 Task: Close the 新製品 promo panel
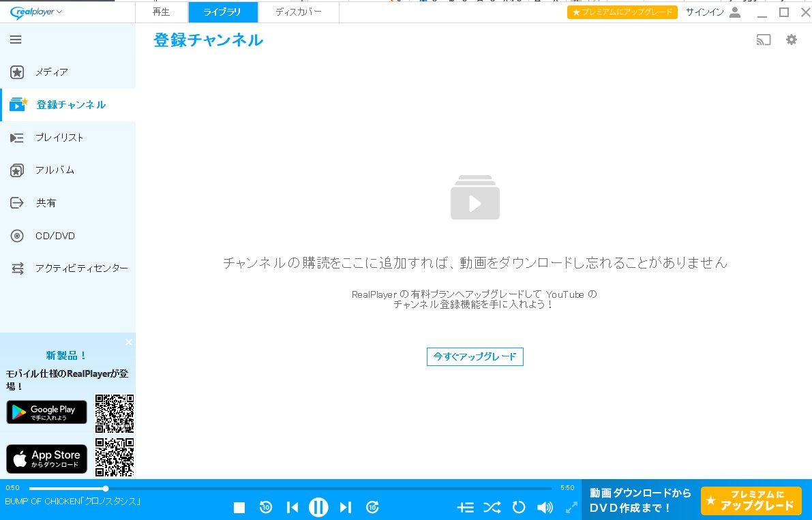click(x=128, y=342)
